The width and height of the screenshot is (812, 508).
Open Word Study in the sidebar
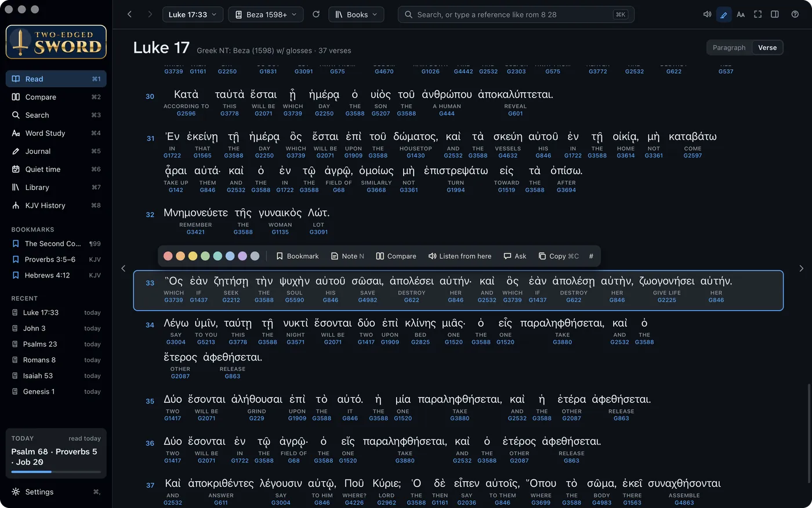(x=56, y=133)
